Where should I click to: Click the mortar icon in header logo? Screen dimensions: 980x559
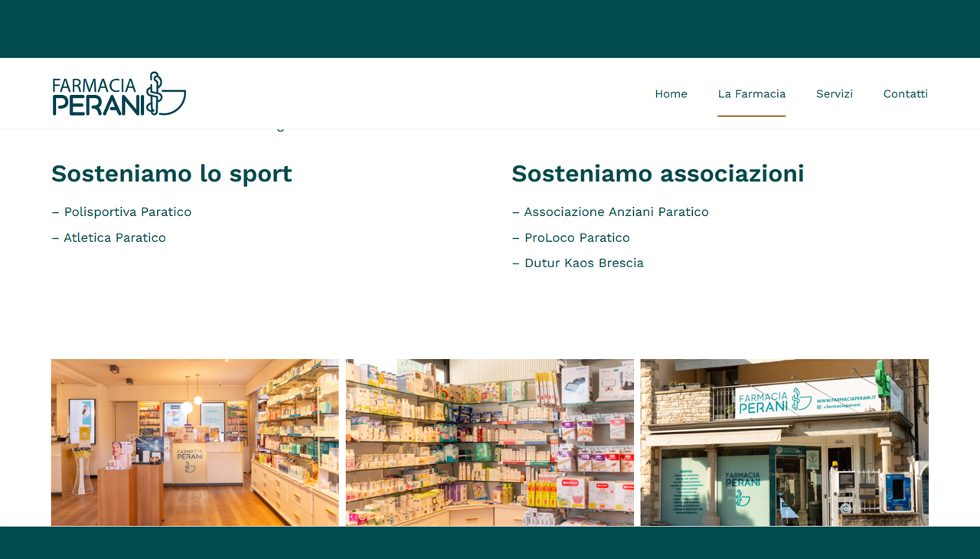[166, 94]
